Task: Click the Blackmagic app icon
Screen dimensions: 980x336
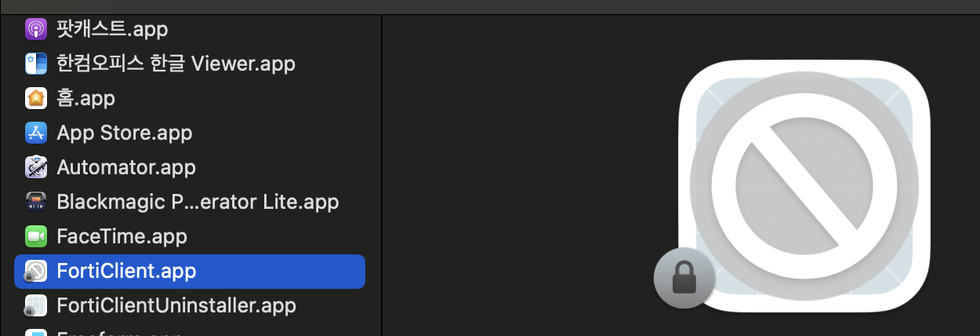Action: (36, 202)
